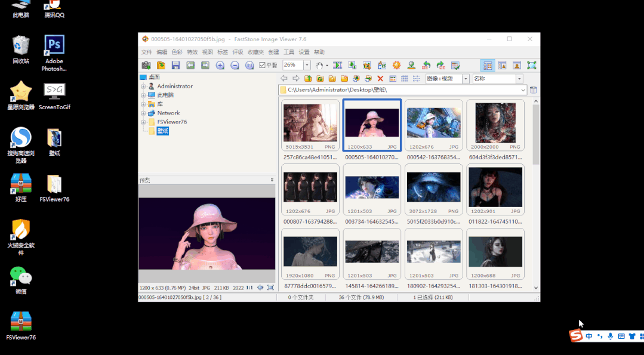Image resolution: width=644 pixels, height=355 pixels.
Task: Click the full screen view icon
Action: click(x=531, y=65)
